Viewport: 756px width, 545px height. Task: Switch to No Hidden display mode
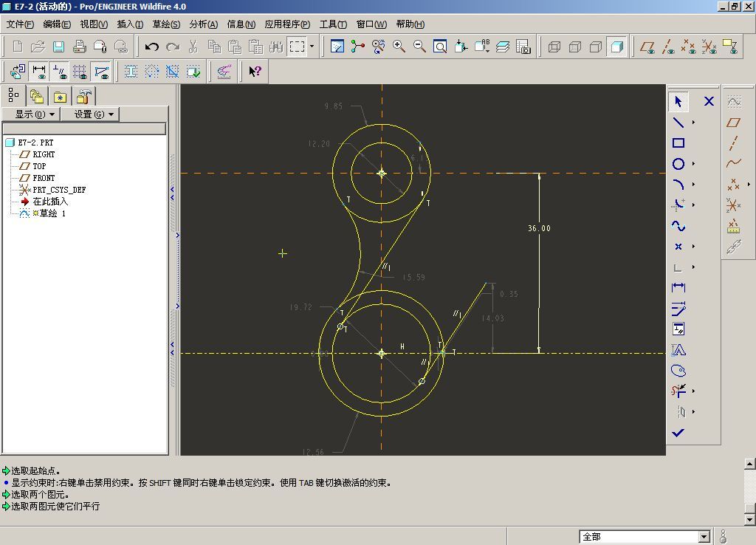[596, 47]
